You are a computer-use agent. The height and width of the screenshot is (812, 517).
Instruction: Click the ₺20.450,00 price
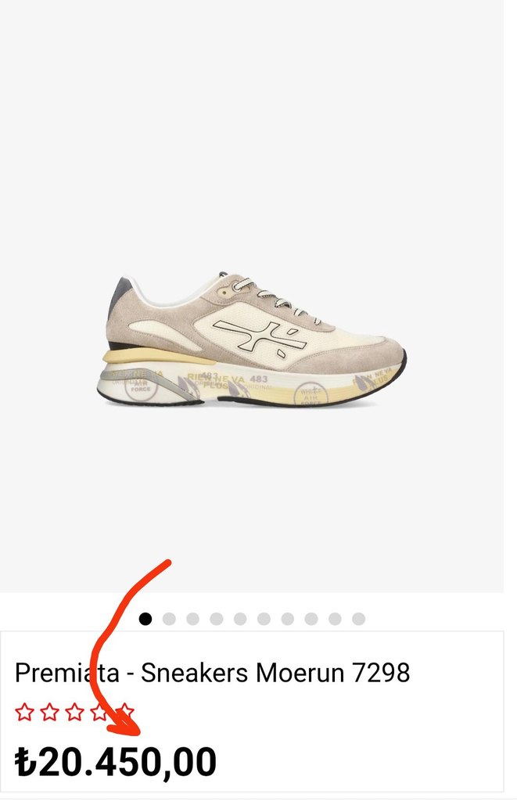click(116, 762)
